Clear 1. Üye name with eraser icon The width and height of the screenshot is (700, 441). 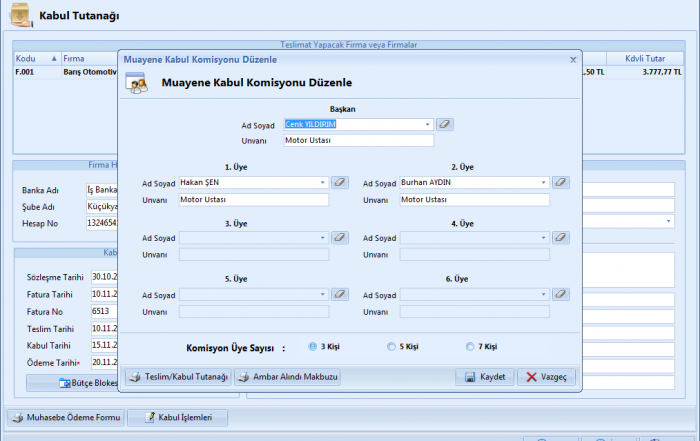click(x=340, y=183)
